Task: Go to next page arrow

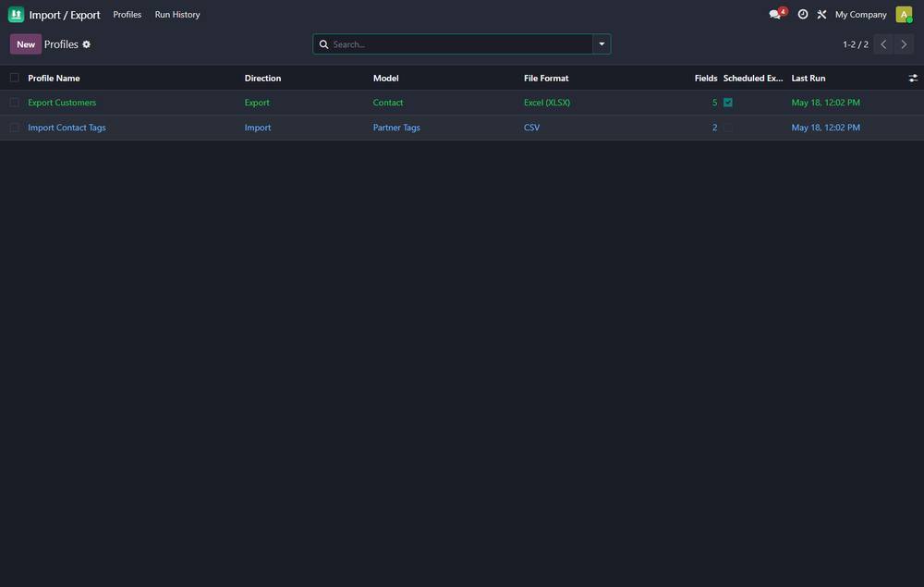Action: coord(904,44)
